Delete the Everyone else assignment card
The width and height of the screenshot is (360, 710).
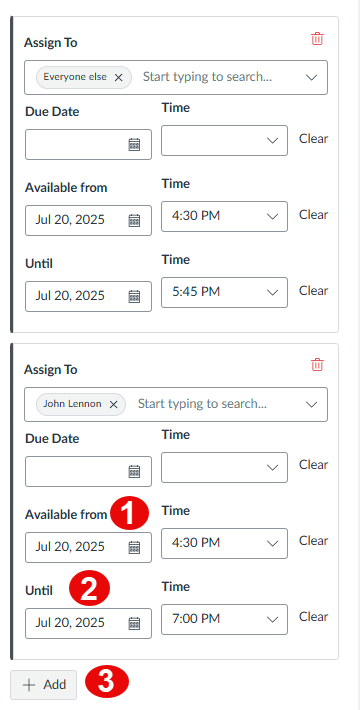(317, 39)
